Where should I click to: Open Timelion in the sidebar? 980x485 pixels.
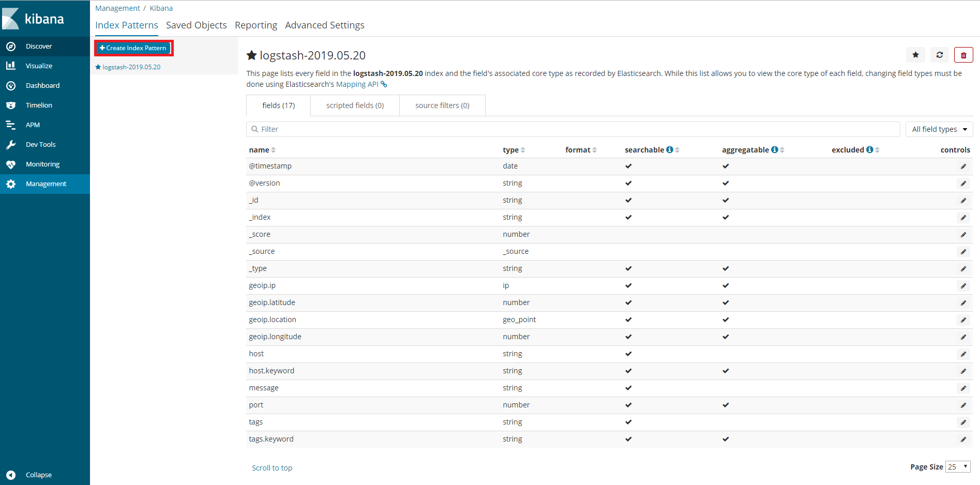(x=44, y=105)
